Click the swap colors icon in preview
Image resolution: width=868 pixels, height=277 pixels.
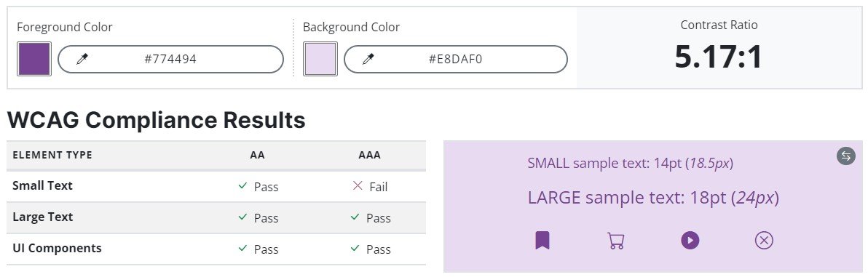point(846,156)
